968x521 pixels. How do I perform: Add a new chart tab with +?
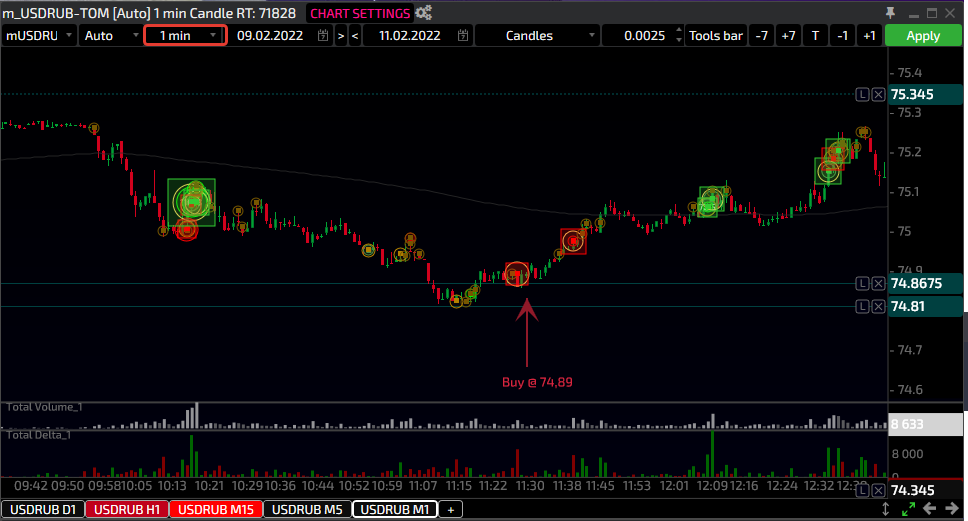[451, 509]
